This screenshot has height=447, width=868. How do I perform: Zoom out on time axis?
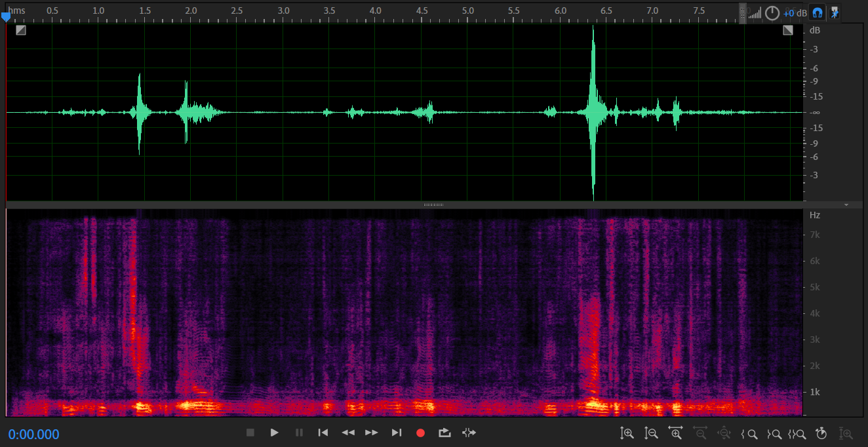click(700, 433)
